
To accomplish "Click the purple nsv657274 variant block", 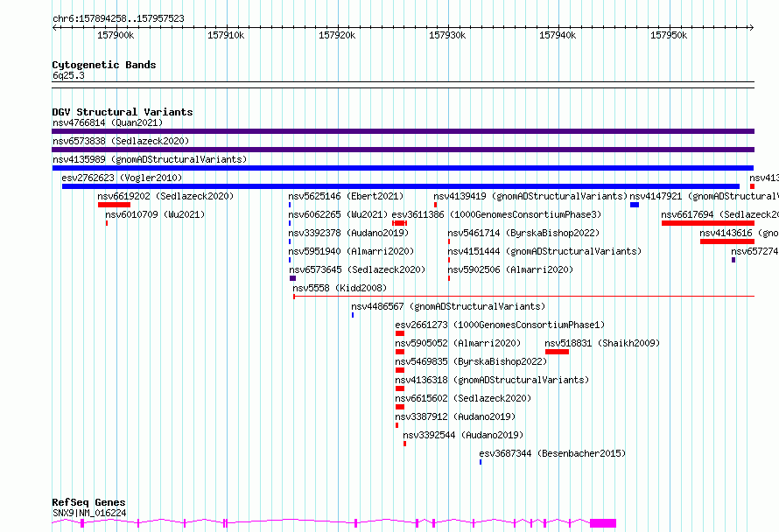I will [733, 260].
